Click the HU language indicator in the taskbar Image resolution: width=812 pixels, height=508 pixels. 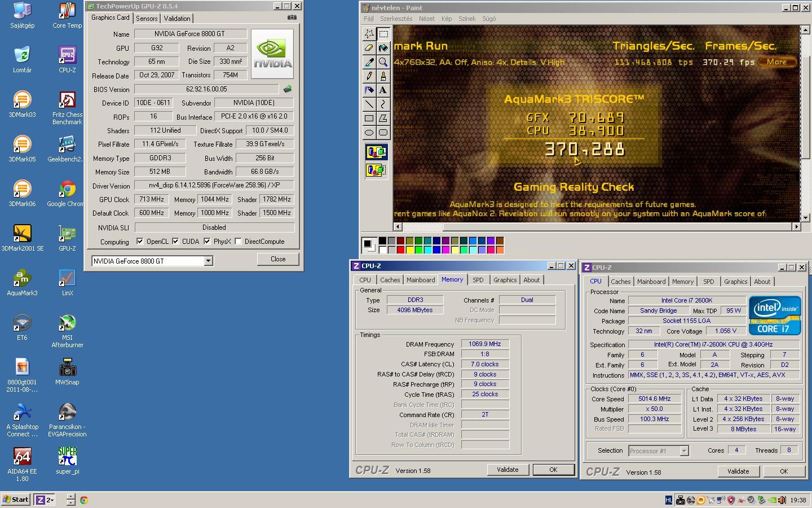[669, 500]
